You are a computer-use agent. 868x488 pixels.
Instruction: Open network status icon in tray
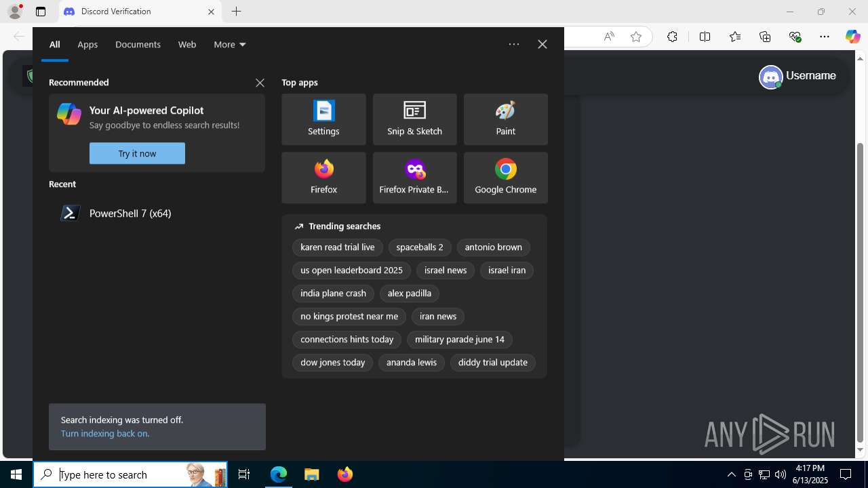point(764,474)
